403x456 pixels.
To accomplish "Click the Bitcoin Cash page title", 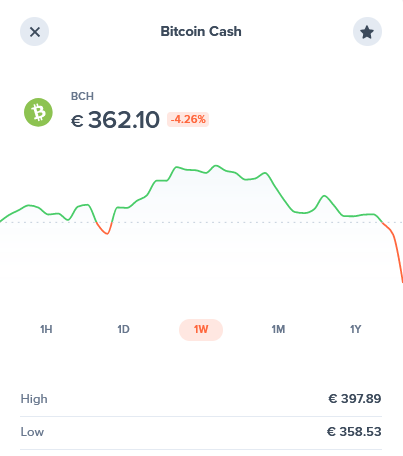I will 201,31.
